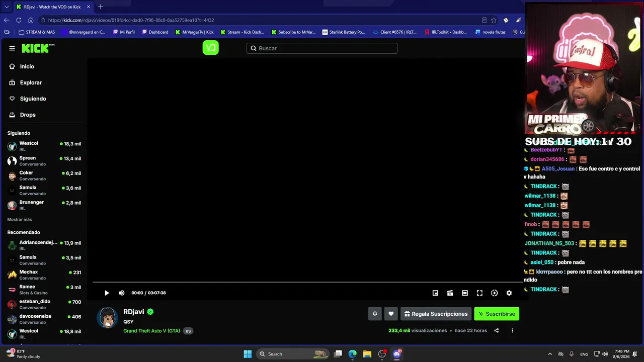Viewport: 644px width, 362px height.
Task: Open playback speed options
Action: click(494, 293)
